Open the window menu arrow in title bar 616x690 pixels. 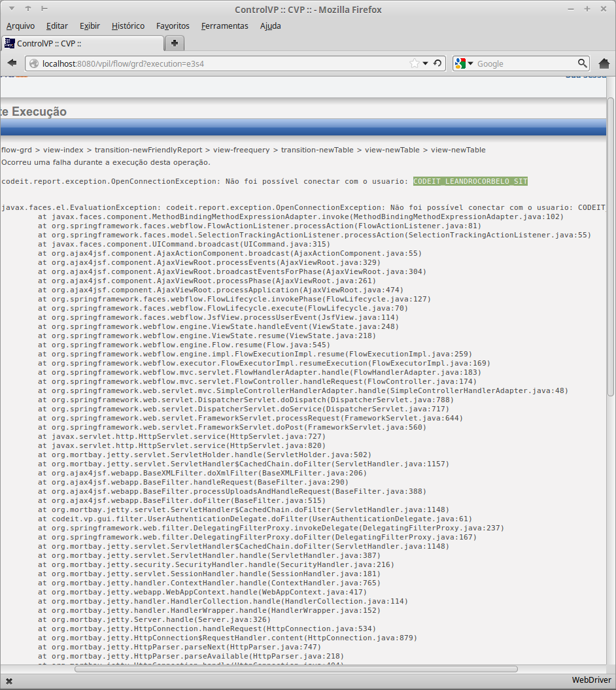coord(12,9)
